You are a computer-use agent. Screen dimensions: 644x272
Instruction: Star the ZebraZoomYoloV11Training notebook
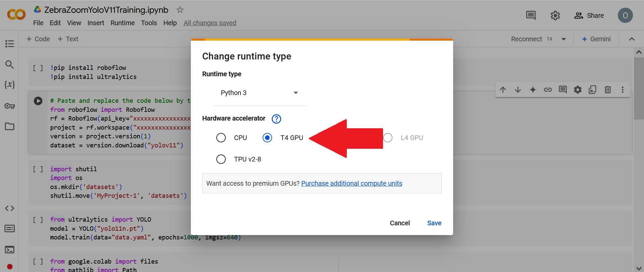180,10
